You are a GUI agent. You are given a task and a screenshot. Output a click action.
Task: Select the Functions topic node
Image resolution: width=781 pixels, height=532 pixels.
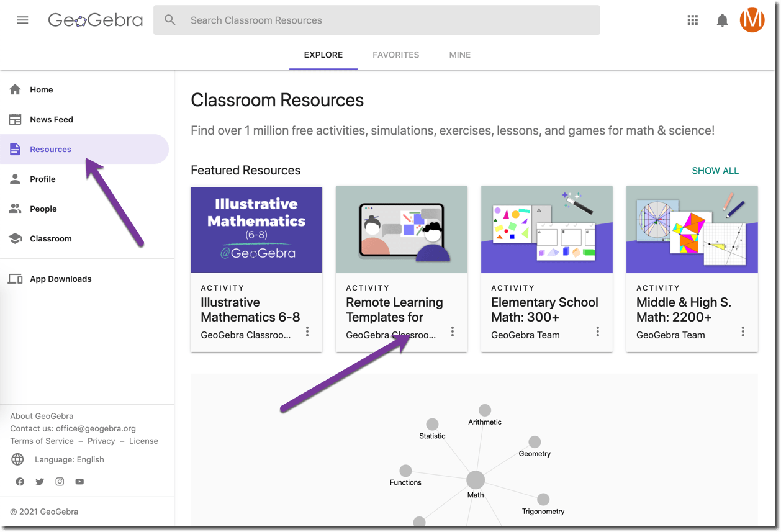tap(405, 471)
